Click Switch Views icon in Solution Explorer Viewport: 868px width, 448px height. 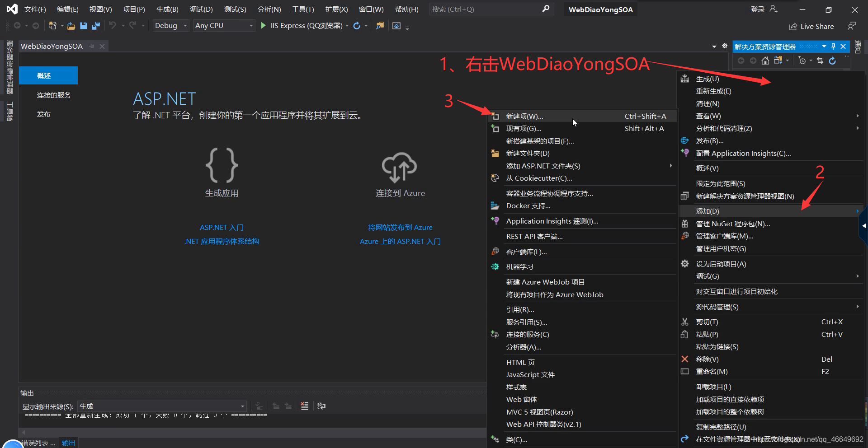778,61
